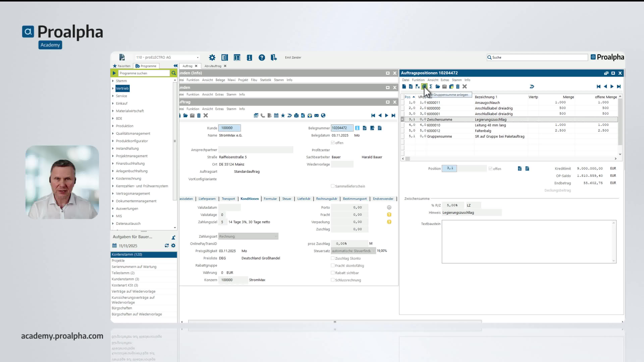Click the gear settings icon in top toolbar

212,57
